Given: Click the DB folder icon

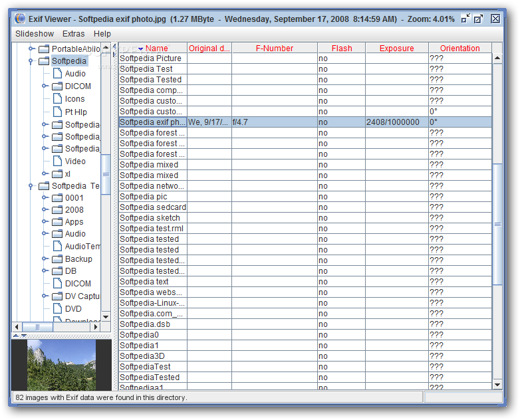Looking at the screenshot, I should [57, 271].
